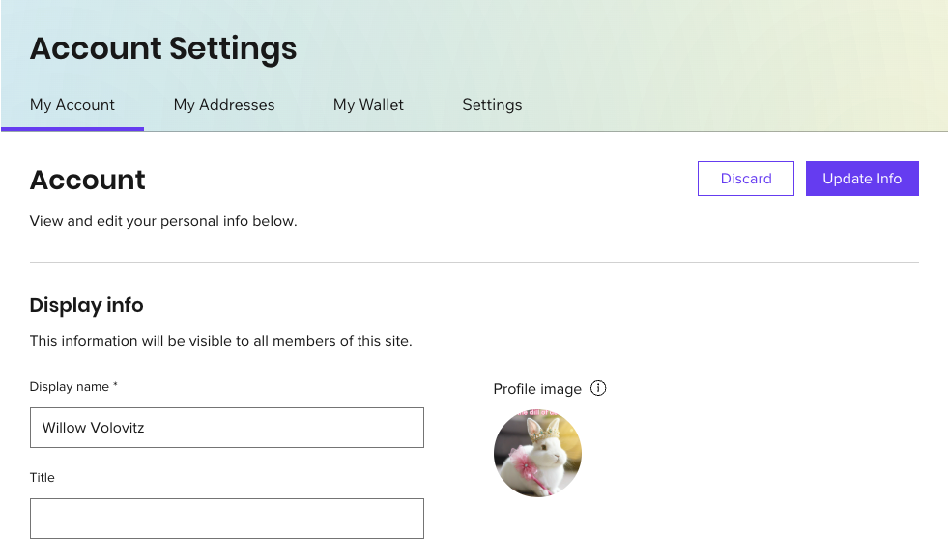Click Update Info to save changes
This screenshot has height=560, width=948.
point(862,178)
